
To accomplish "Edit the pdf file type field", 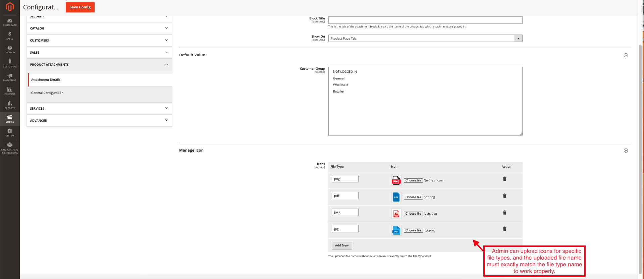I will (x=345, y=196).
